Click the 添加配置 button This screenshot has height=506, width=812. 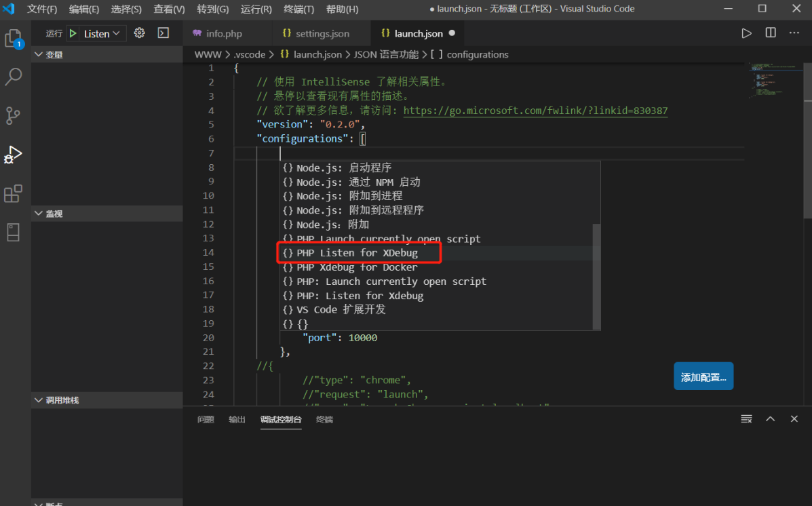[703, 376]
